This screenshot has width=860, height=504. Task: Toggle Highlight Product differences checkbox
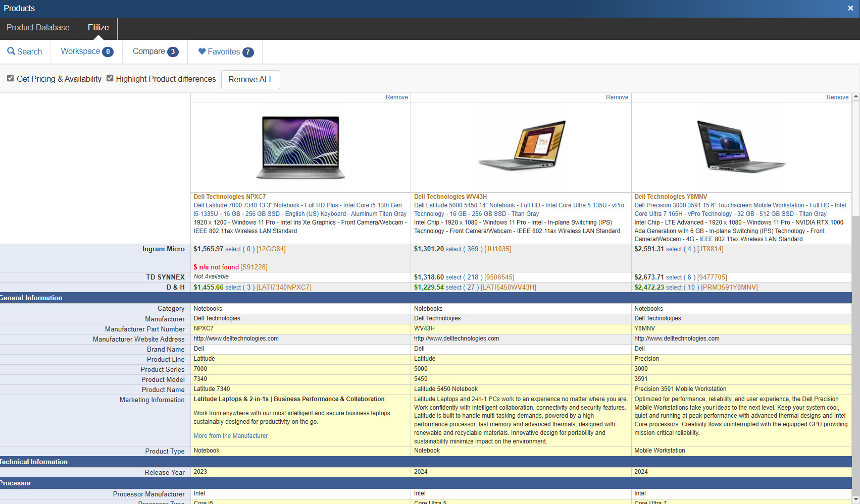[x=110, y=78]
